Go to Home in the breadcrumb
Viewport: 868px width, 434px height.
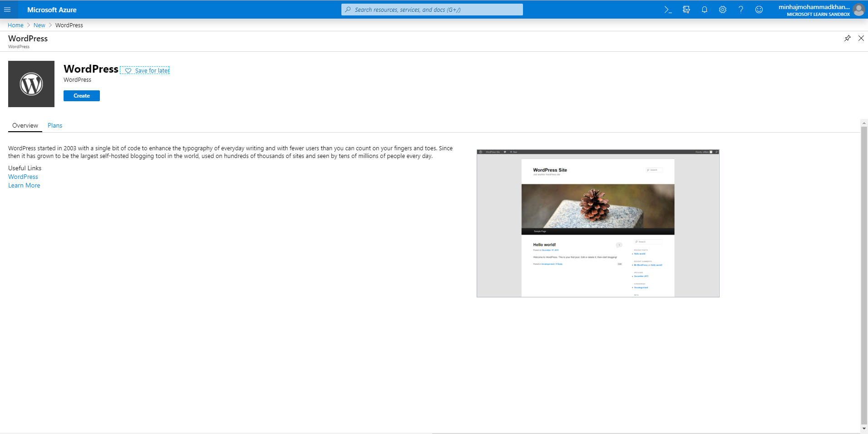pos(15,25)
